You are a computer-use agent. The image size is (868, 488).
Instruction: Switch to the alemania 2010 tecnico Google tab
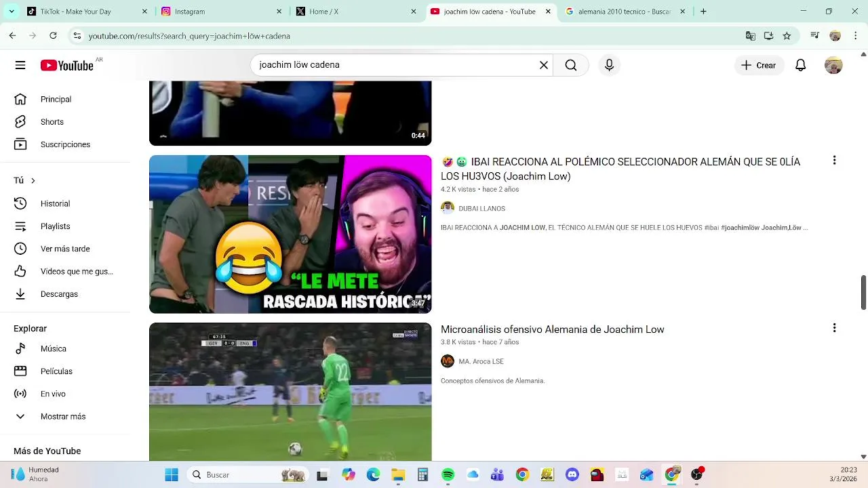point(625,12)
